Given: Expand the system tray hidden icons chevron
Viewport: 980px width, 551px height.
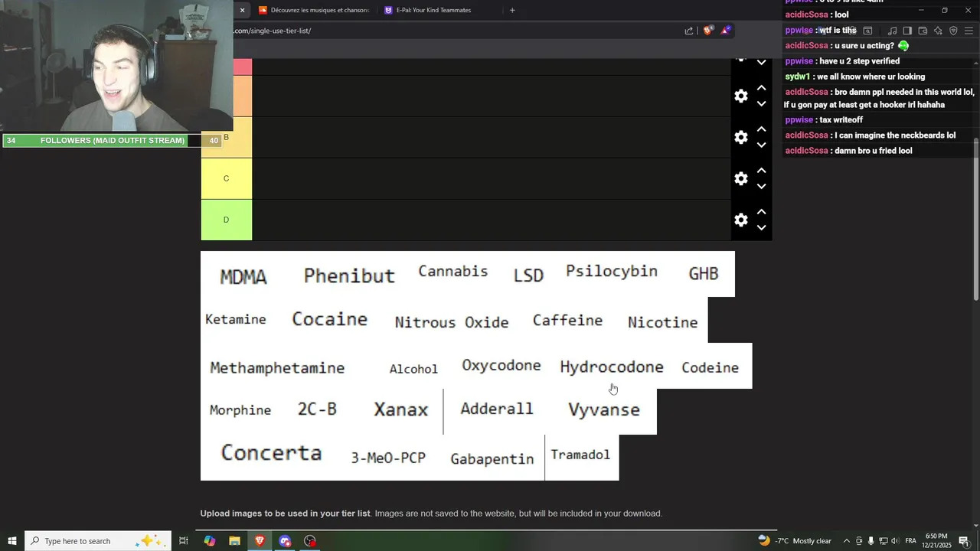Looking at the screenshot, I should pos(846,541).
